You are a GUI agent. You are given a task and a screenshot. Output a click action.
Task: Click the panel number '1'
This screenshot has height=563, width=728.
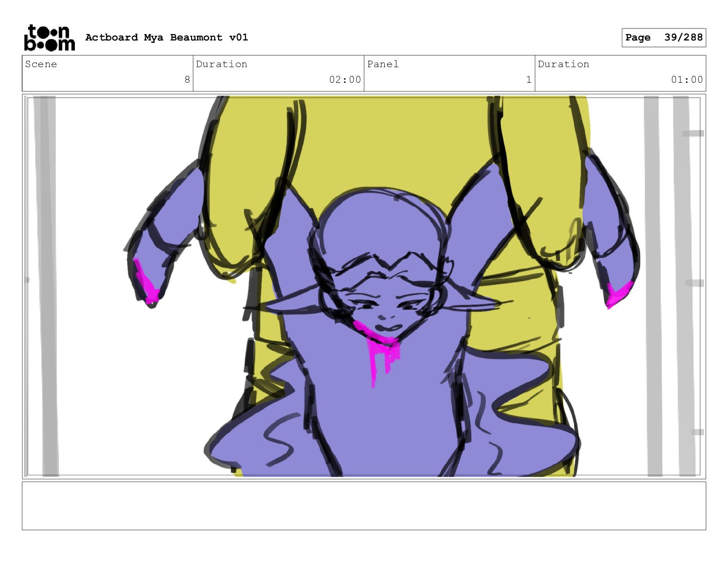click(x=529, y=80)
